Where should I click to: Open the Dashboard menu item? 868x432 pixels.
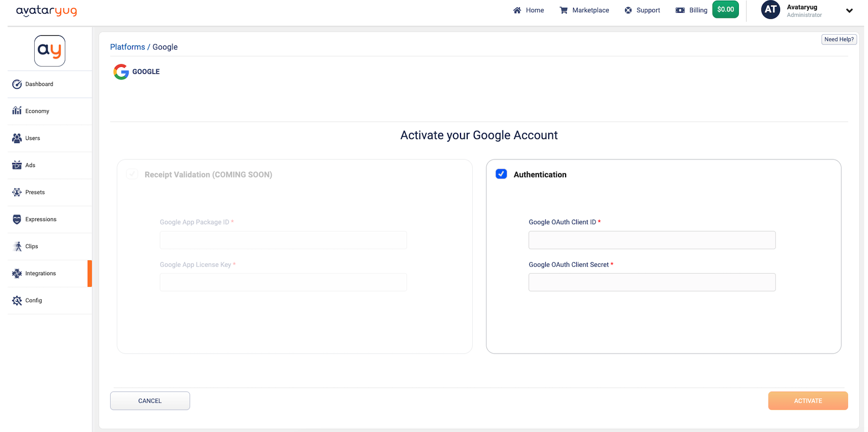coord(49,84)
